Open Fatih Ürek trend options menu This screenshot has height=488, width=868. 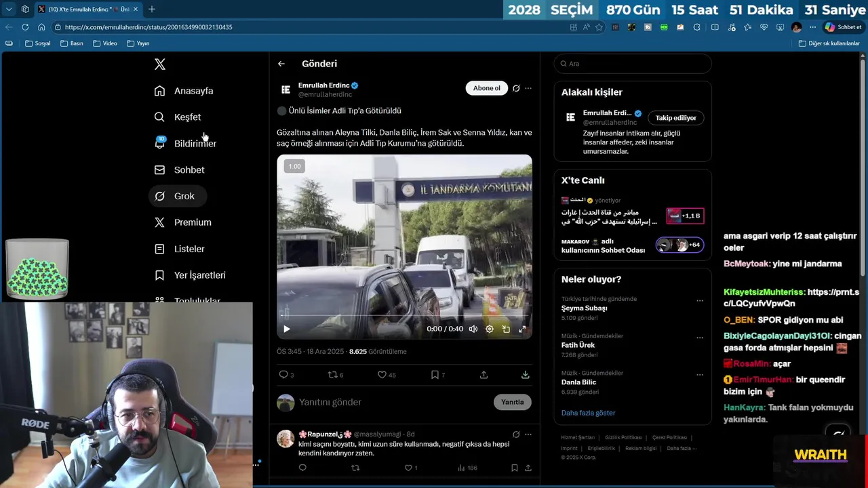coord(700,338)
